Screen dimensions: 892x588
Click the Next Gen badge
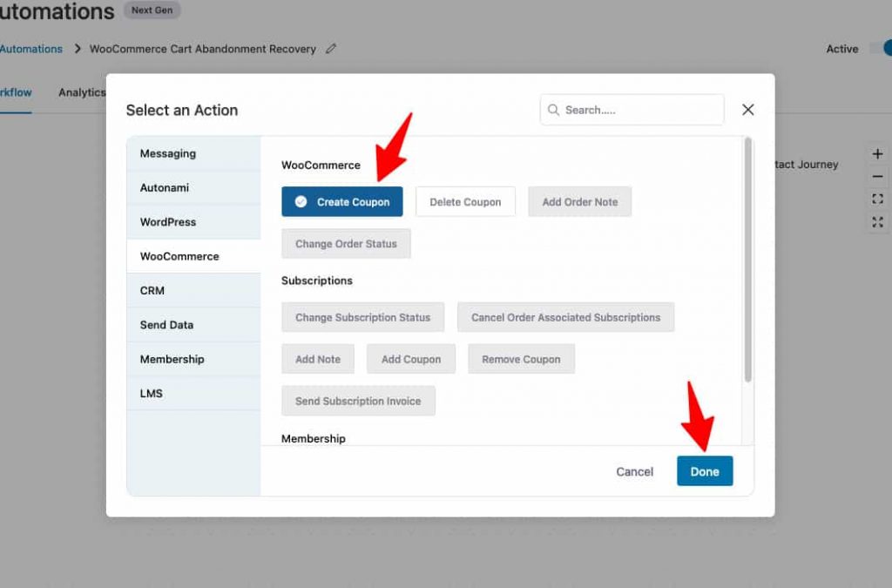coord(152,10)
